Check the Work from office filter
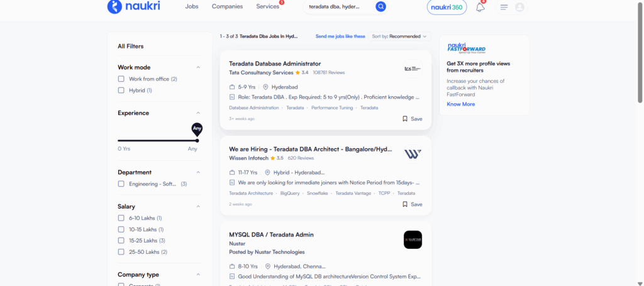644x286 pixels. tap(121, 79)
